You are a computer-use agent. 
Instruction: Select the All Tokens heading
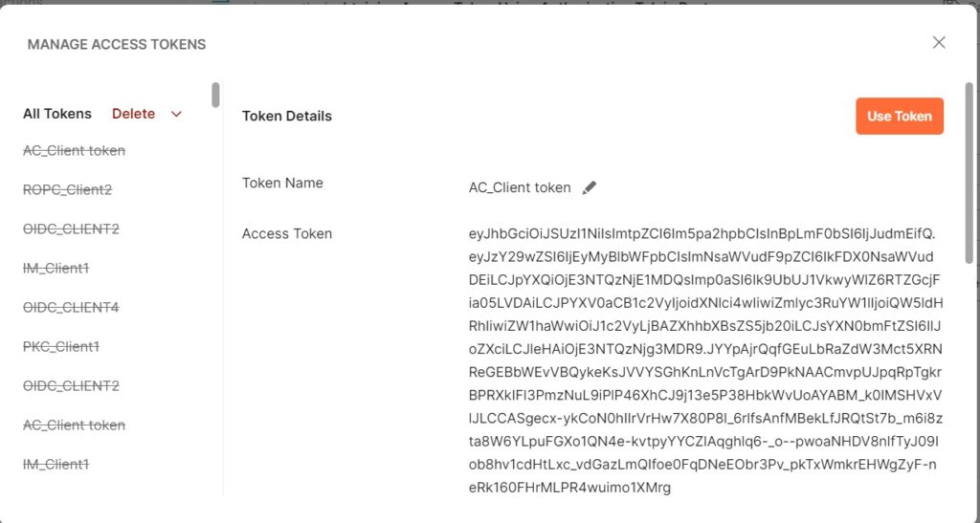[x=57, y=114]
